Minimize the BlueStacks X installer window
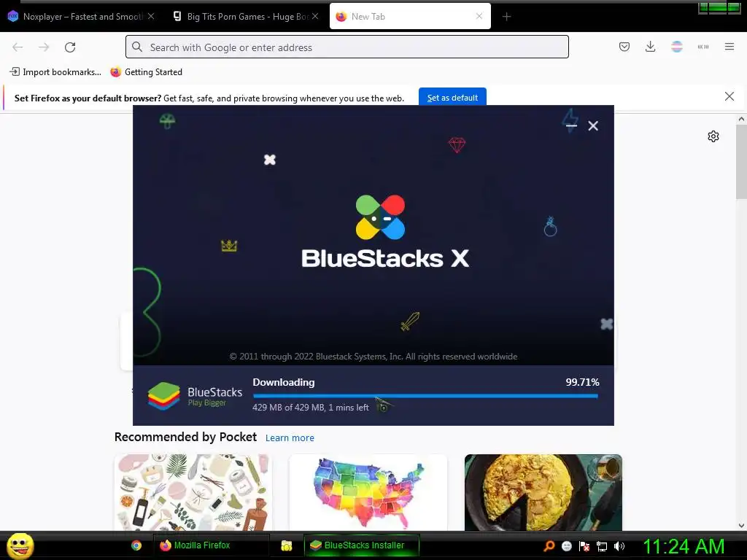Viewport: 747px width, 560px height. (571, 125)
